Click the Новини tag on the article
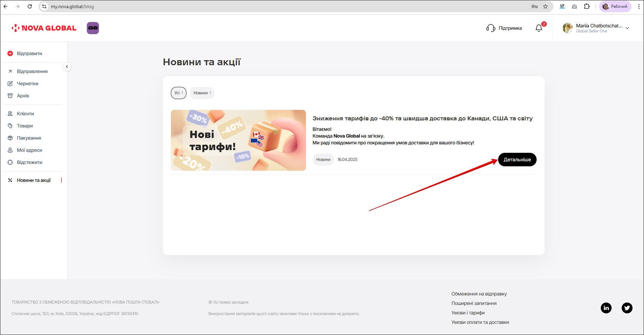The width and height of the screenshot is (644, 335). (x=323, y=160)
